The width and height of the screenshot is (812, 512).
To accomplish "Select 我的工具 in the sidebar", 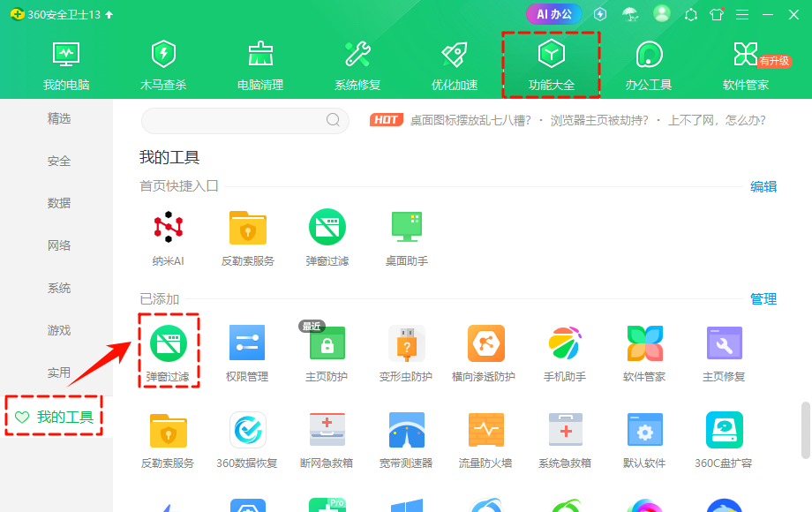I will tap(54, 415).
